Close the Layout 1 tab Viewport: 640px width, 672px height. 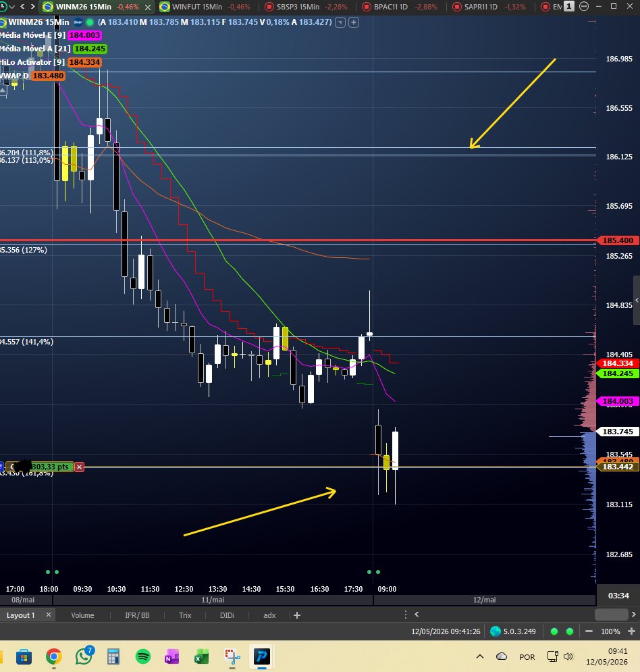click(x=49, y=615)
